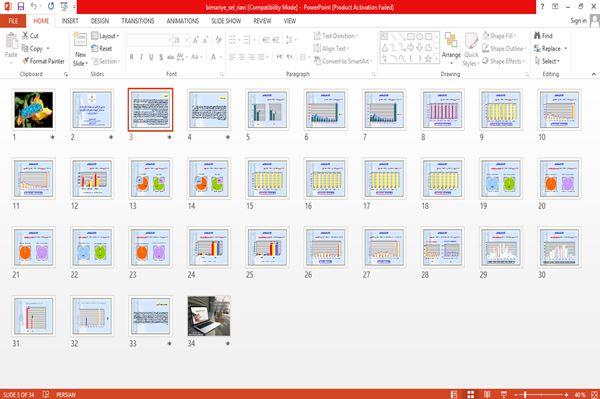Fit slide to current window
Screen dimensions: 600x399
594,394
